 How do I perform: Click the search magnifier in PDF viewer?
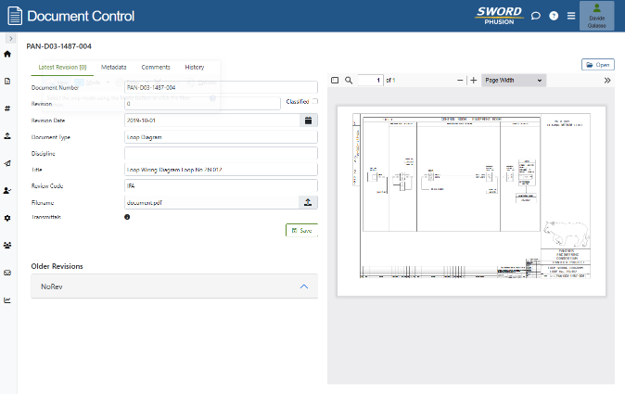click(349, 80)
